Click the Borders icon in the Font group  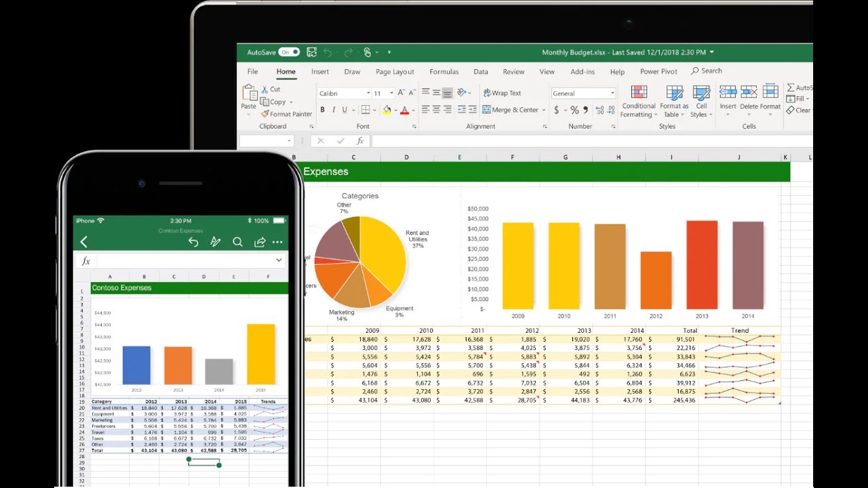click(366, 110)
